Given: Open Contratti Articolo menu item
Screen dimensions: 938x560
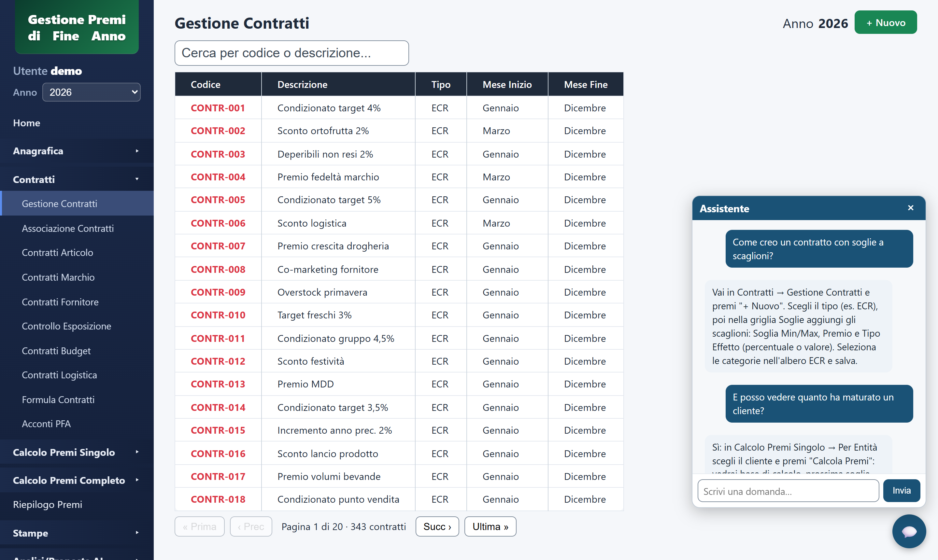Looking at the screenshot, I should (x=77, y=252).
